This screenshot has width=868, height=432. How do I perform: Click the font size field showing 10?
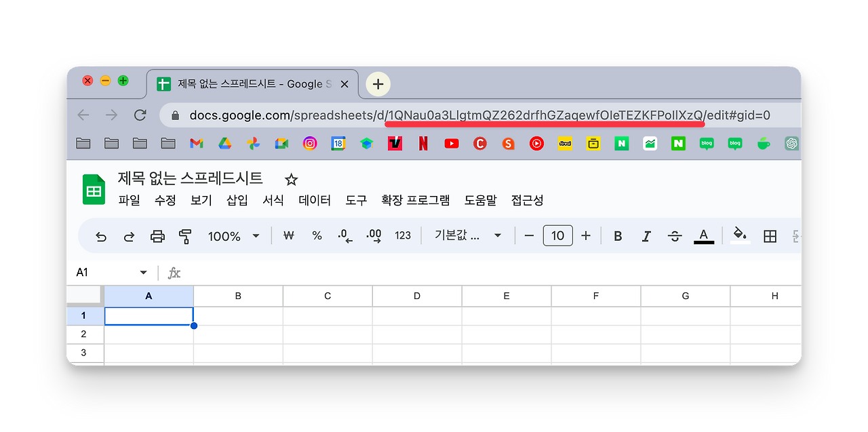pyautogui.click(x=557, y=236)
